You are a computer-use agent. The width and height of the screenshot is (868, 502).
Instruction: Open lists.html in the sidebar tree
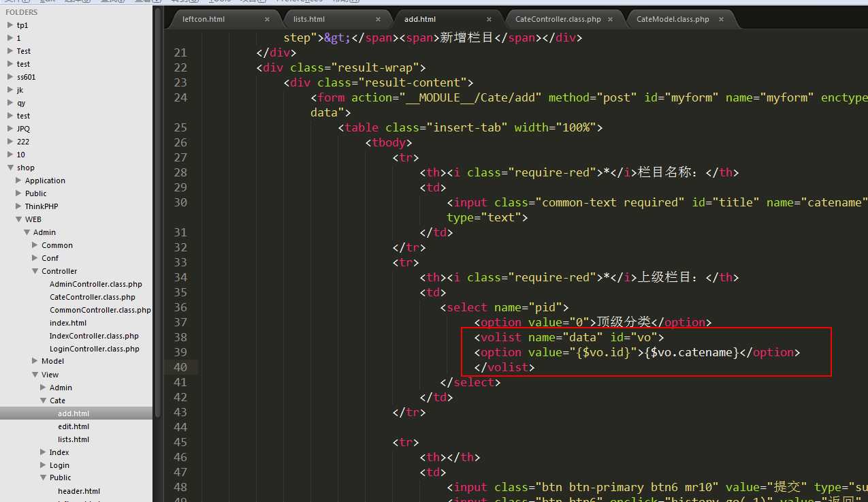click(x=74, y=439)
